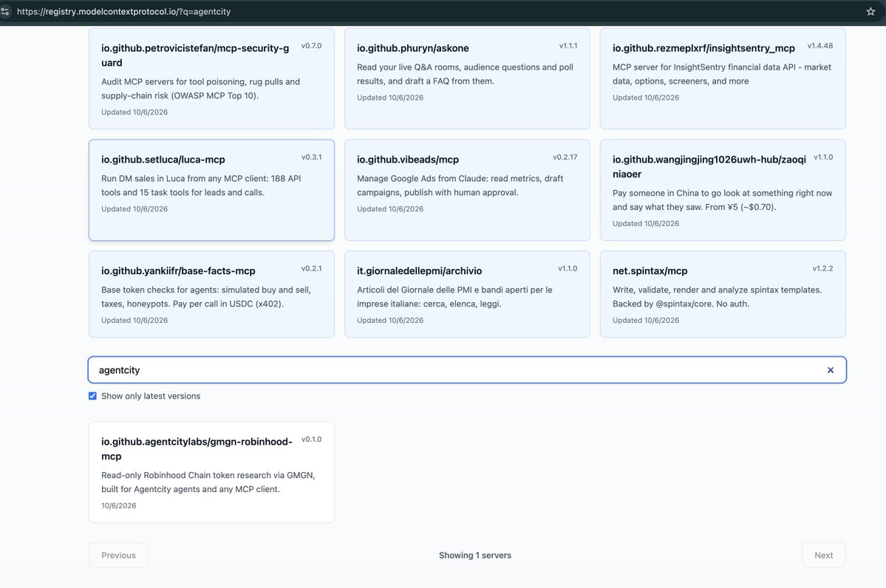
Task: Click v0.1.0 on the gmgn-robinhood-mcp card
Action: pos(311,439)
